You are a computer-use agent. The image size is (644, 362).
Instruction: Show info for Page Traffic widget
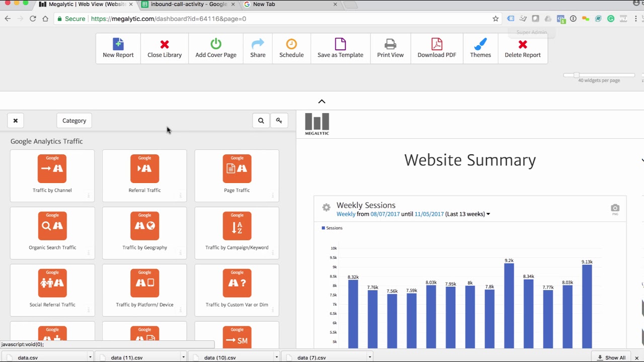click(x=273, y=196)
